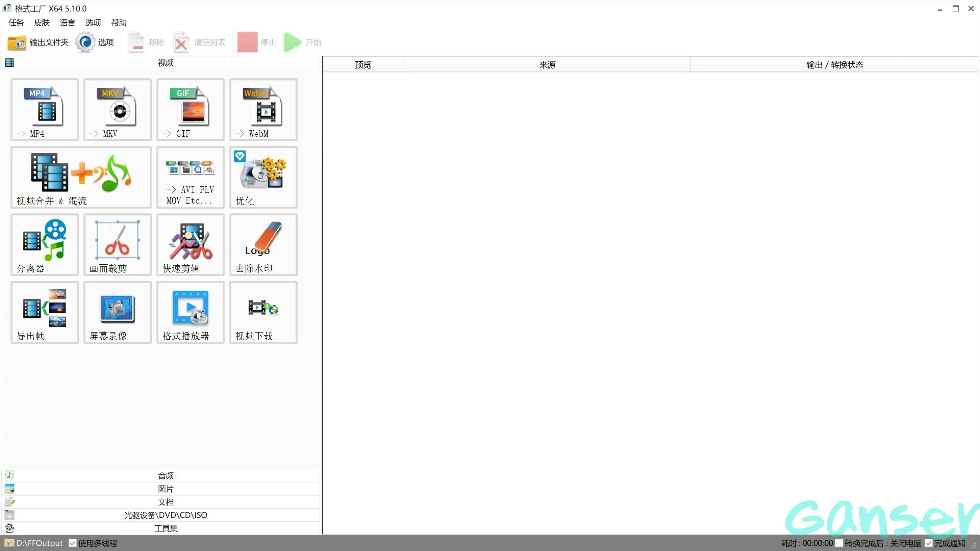This screenshot has width=980, height=551.
Task: Open the crop tool (画面裁剪)
Action: 118,244
